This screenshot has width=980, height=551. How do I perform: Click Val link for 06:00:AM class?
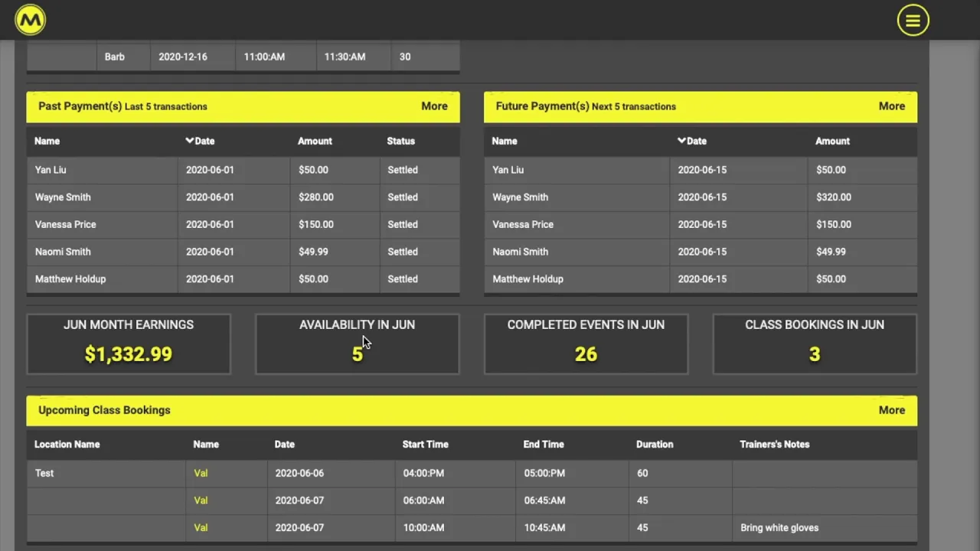point(201,500)
